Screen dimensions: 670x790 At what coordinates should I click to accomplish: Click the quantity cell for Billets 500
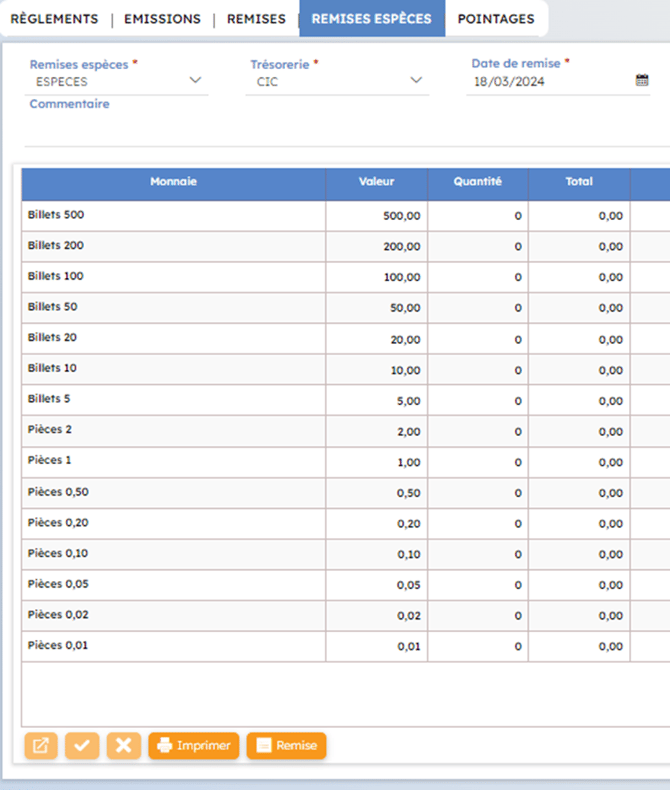(x=478, y=216)
